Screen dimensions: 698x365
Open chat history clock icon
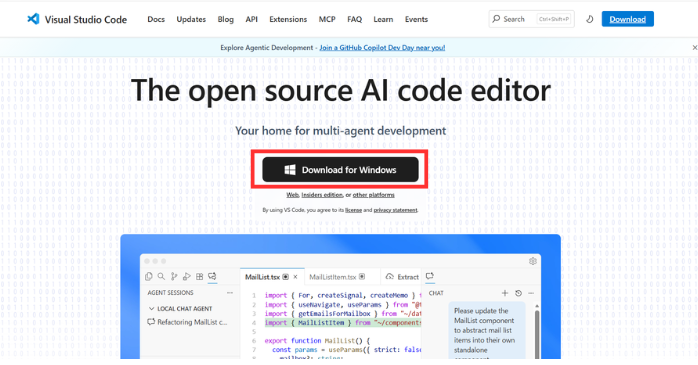tap(518, 293)
